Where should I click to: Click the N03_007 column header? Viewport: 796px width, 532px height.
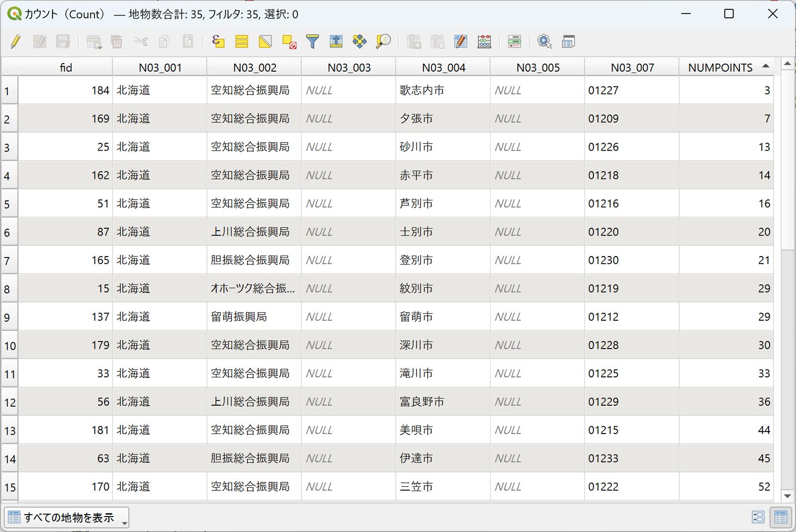632,67
